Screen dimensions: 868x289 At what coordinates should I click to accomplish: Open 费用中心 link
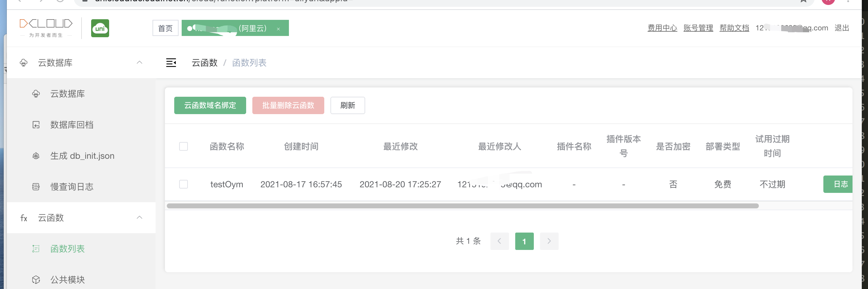click(662, 28)
